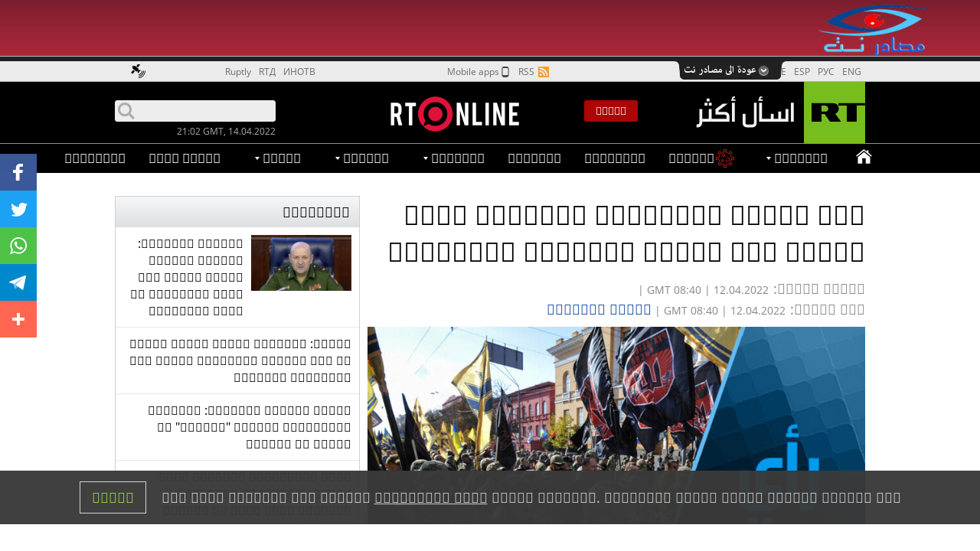Open the Ruptly link
This screenshot has height=551, width=980.
click(237, 72)
